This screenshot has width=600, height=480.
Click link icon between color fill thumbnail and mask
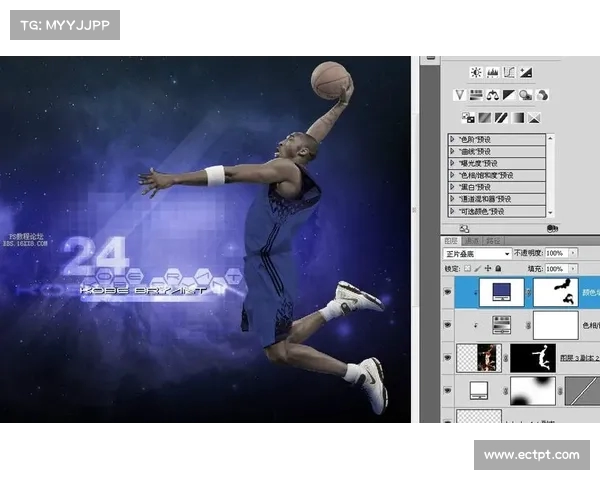(528, 292)
